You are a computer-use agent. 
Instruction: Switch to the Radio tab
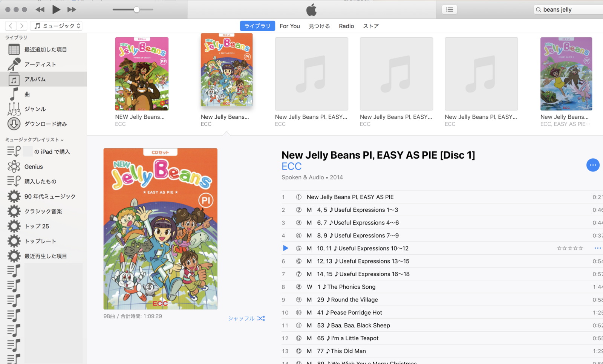pyautogui.click(x=346, y=26)
